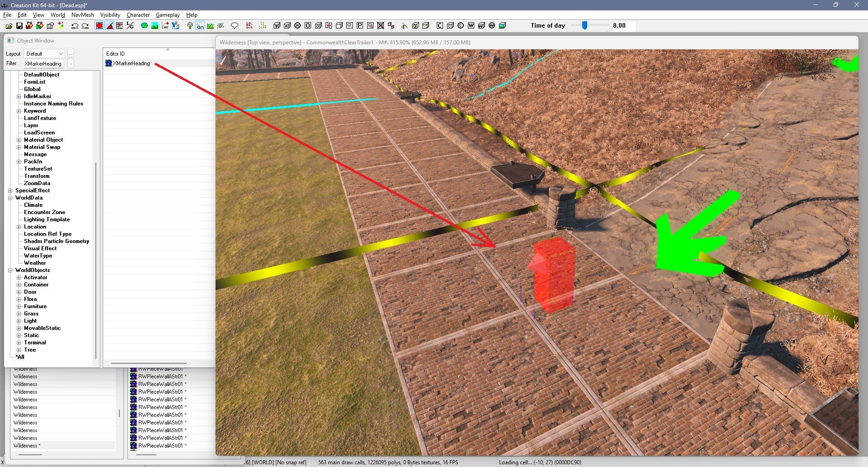Click the yellow stars icon in toolbar
This screenshot has height=467, width=868.
point(263,26)
